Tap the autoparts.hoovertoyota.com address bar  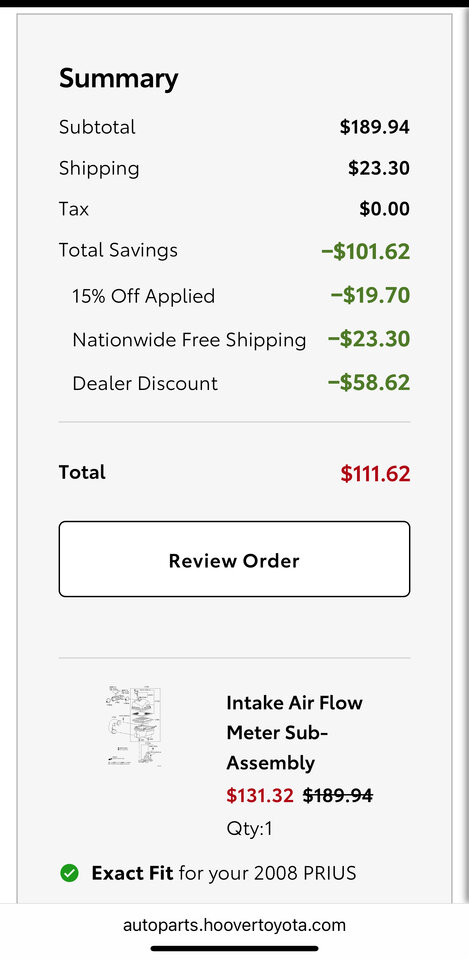click(x=234, y=924)
